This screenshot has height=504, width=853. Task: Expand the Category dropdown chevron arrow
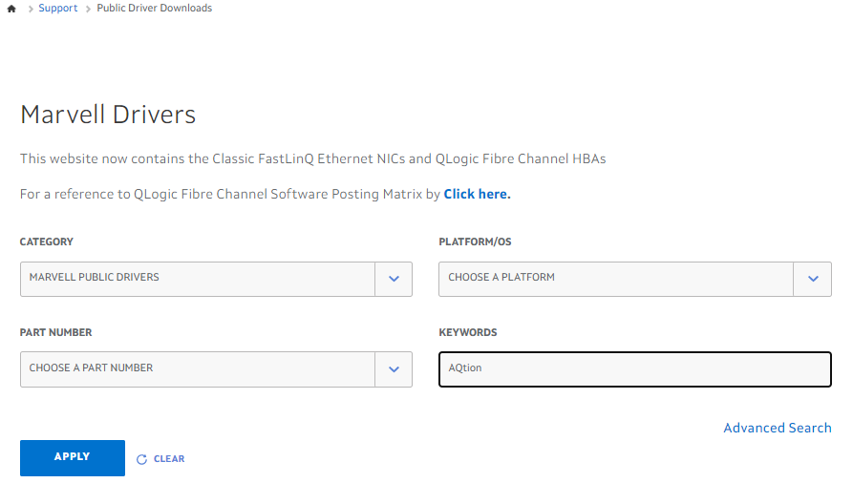[394, 279]
